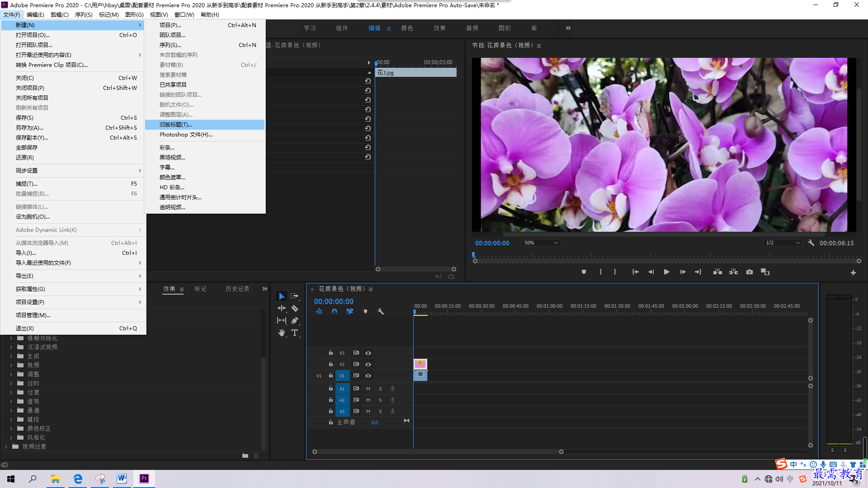Viewport: 868px width, 488px height.
Task: Choose 保存(S) in File menu
Action: point(73,118)
